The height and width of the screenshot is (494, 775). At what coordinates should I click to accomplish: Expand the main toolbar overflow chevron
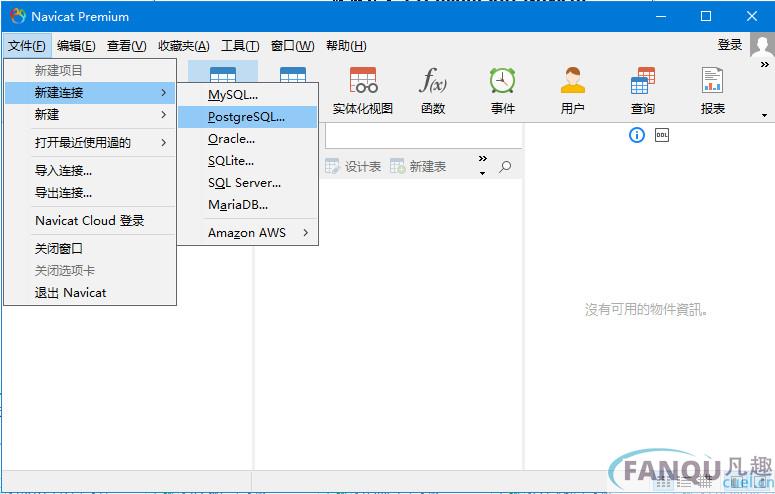(765, 64)
